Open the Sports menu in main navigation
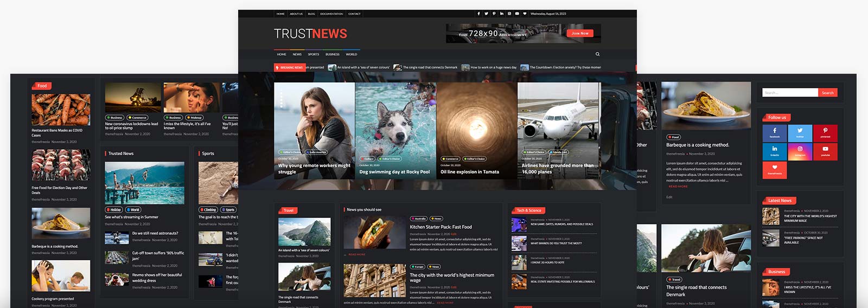 pos(314,54)
